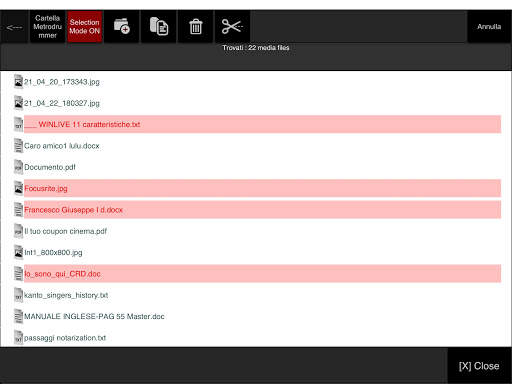Screen dimensions: 512x384
Task: Click the Annulla button
Action: [489, 27]
